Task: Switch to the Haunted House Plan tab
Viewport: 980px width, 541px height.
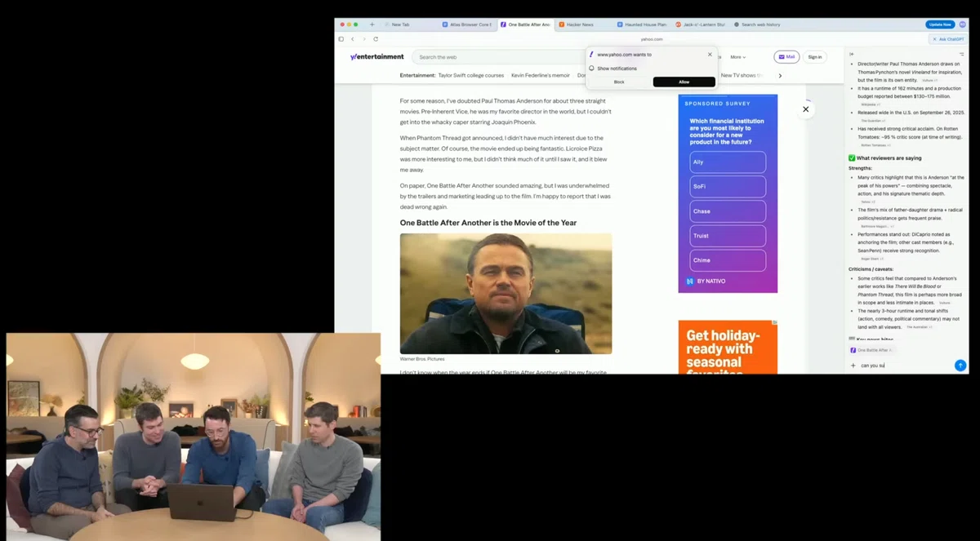Action: [643, 24]
